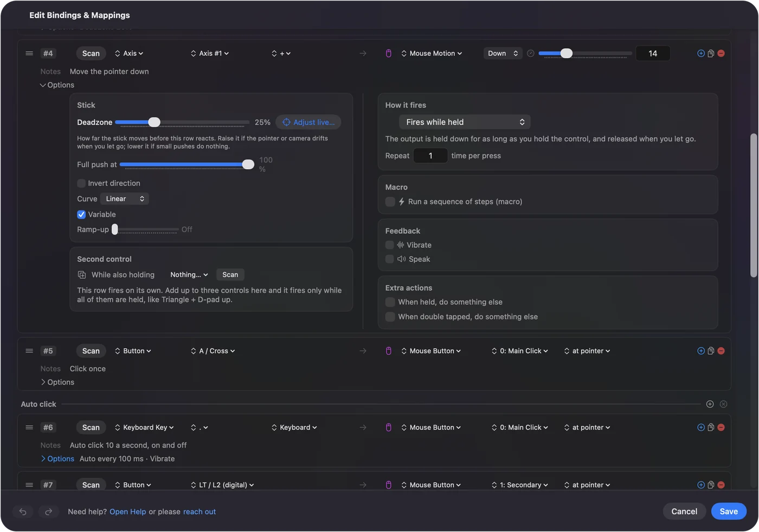Viewport: 759px width, 532px height.
Task: Add a row after binding #4
Action: [x=701, y=53]
